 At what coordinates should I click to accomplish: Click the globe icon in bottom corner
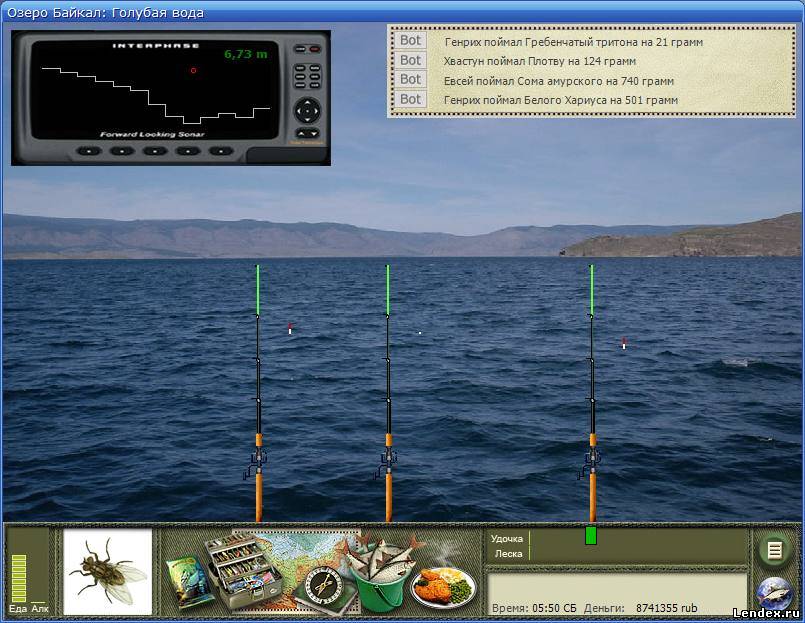tap(772, 594)
